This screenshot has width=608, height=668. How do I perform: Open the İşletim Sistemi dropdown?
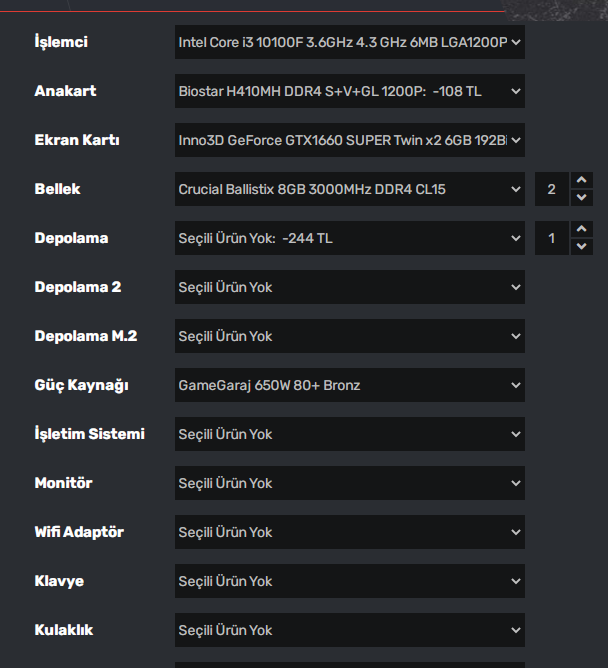349,434
